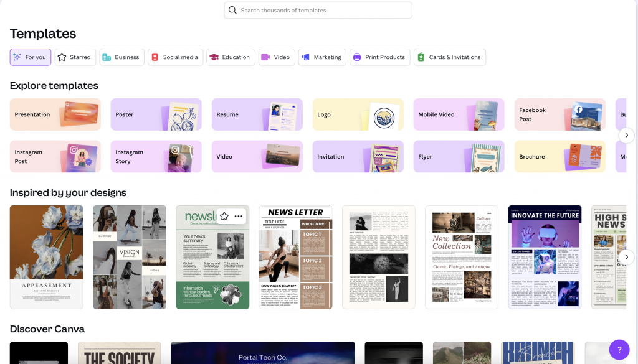Toggle the For you filter chip

(x=30, y=57)
